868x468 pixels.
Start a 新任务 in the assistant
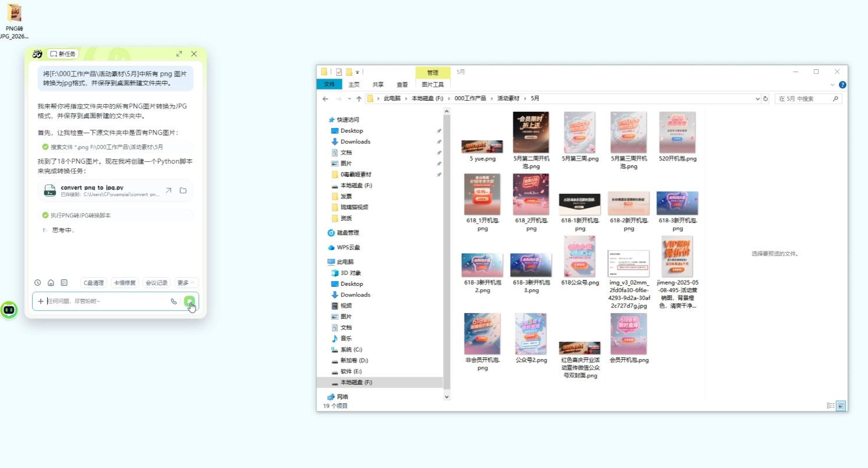[x=63, y=54]
